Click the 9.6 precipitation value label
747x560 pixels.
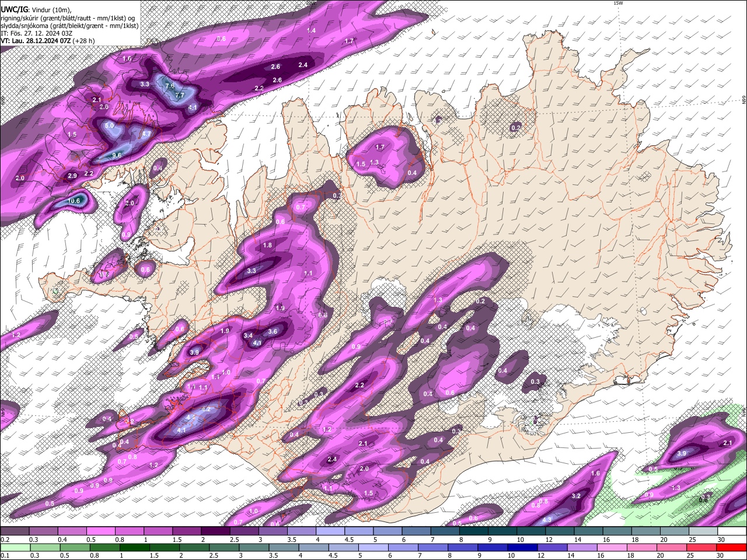(x=117, y=155)
